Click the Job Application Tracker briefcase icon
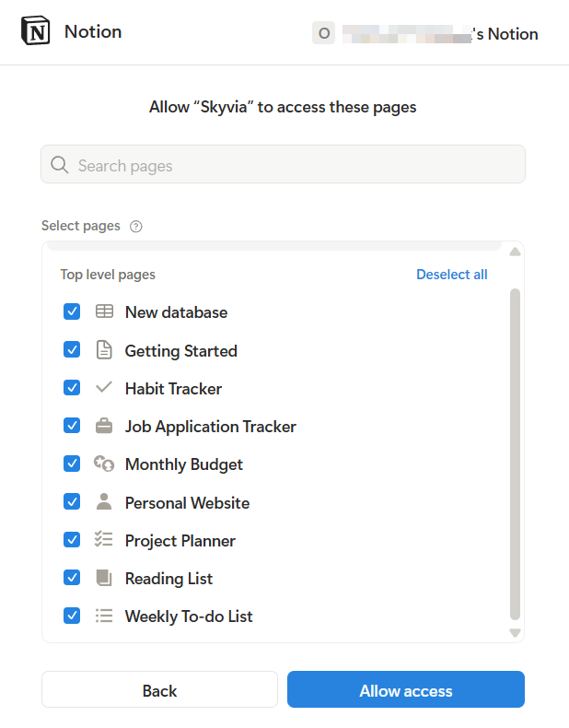 (x=104, y=427)
